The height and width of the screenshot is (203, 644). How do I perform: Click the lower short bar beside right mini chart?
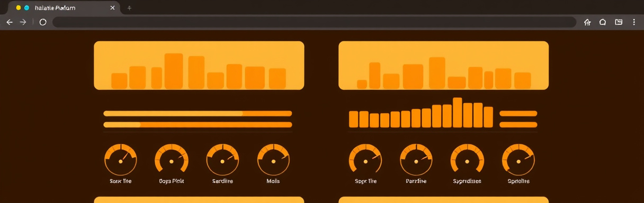click(518, 125)
